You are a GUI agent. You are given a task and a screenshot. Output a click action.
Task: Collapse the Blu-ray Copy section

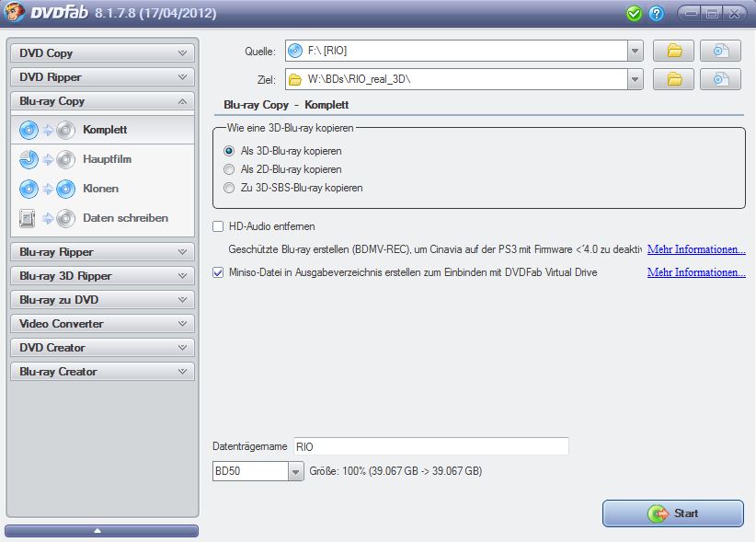(x=102, y=101)
